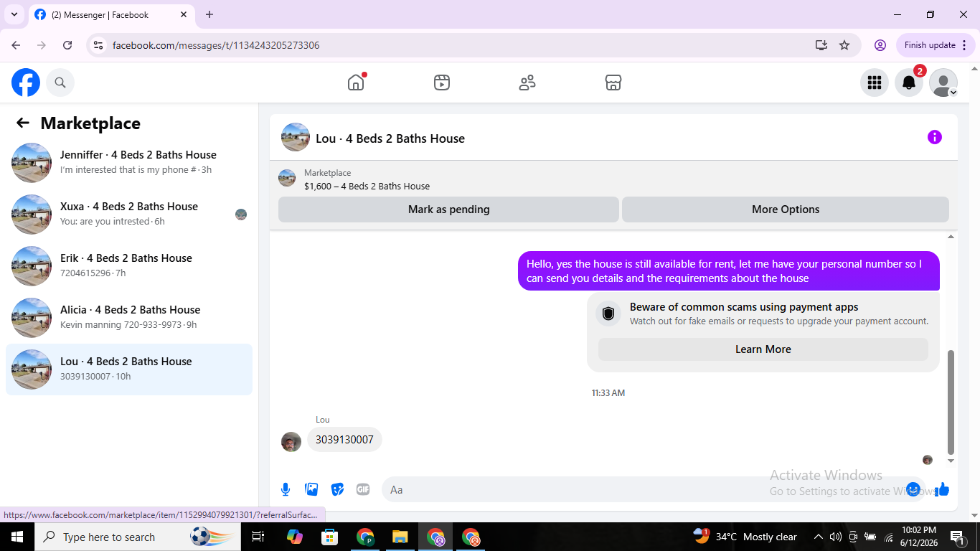Expand the Chrome tab search dropdown

[14, 14]
